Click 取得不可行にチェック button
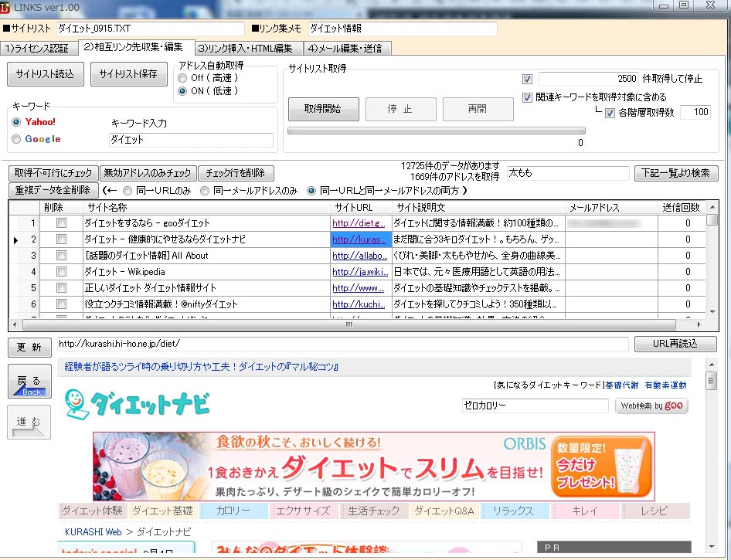 coord(53,173)
